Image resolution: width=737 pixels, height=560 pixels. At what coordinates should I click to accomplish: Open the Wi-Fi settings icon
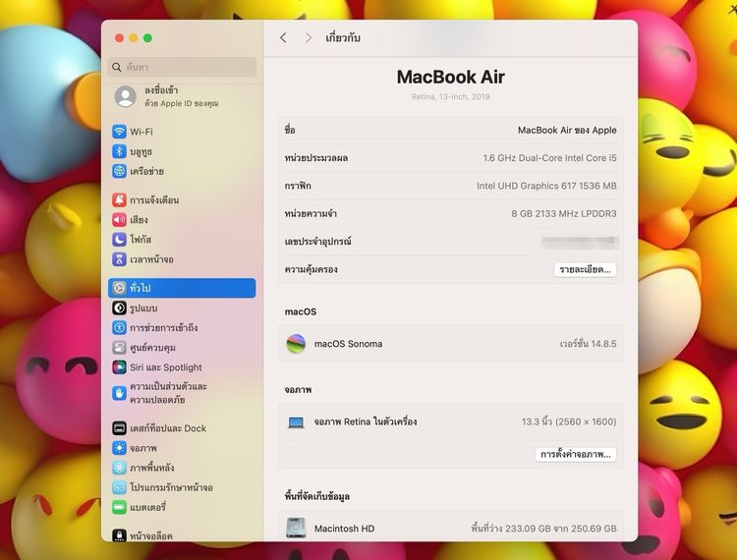119,132
